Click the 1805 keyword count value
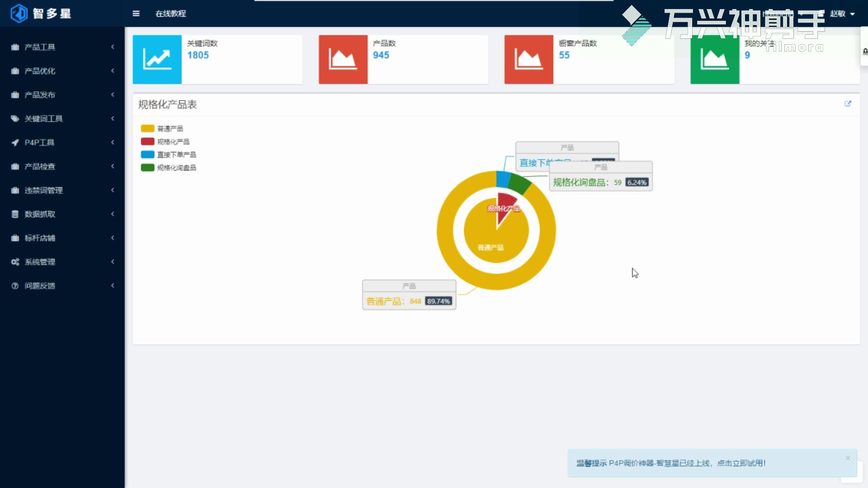The height and width of the screenshot is (488, 868). tap(198, 55)
